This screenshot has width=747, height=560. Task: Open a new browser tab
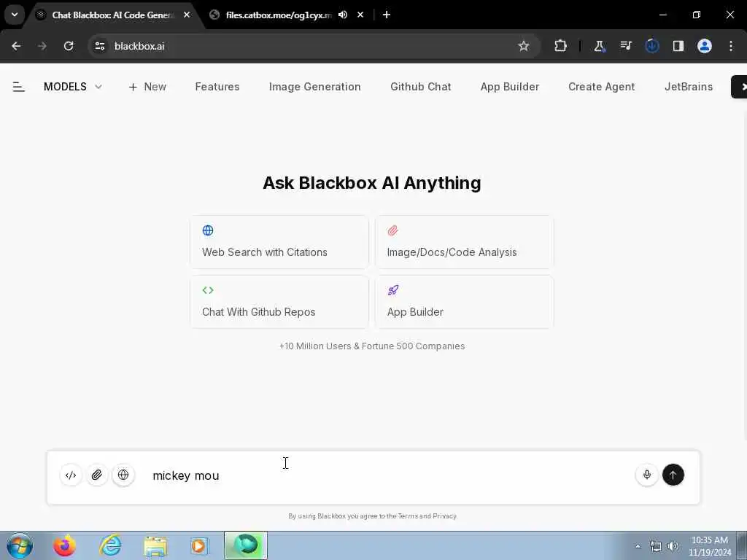click(387, 15)
